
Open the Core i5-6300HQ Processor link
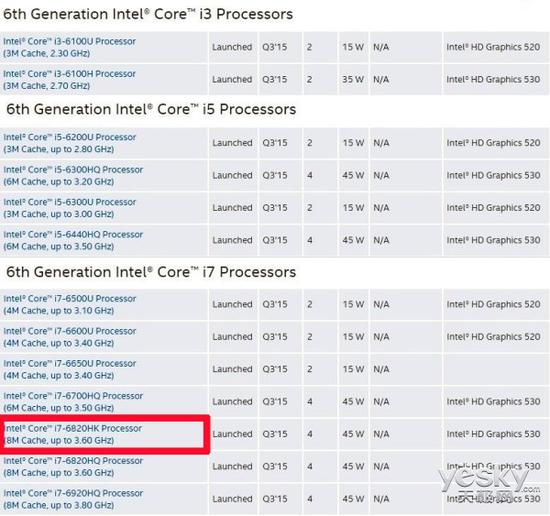click(x=73, y=175)
